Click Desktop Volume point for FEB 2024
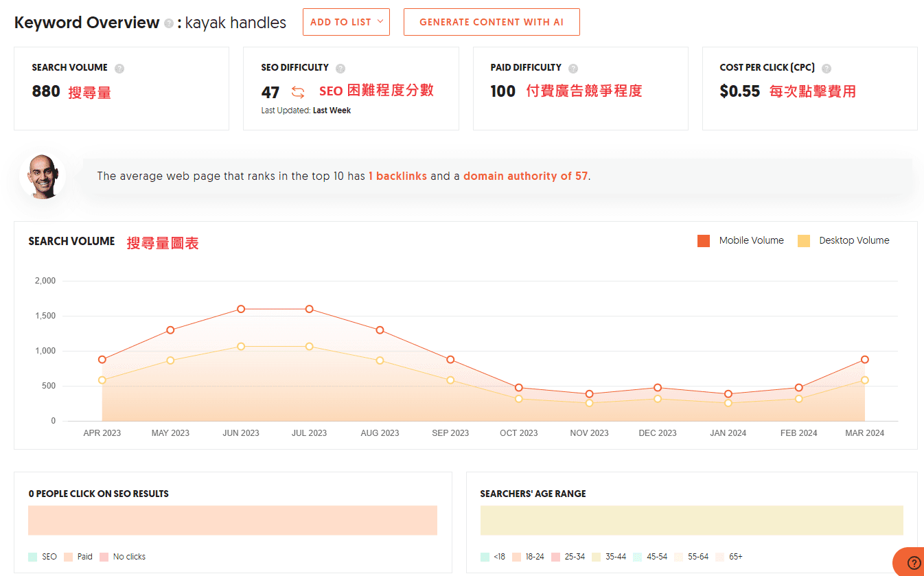 tap(799, 399)
